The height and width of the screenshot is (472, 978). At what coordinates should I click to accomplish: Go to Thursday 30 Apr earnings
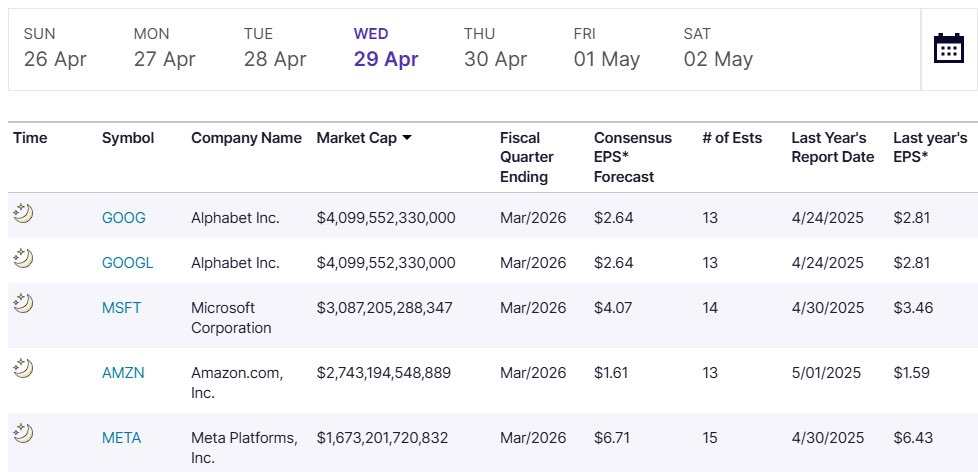click(x=495, y=48)
